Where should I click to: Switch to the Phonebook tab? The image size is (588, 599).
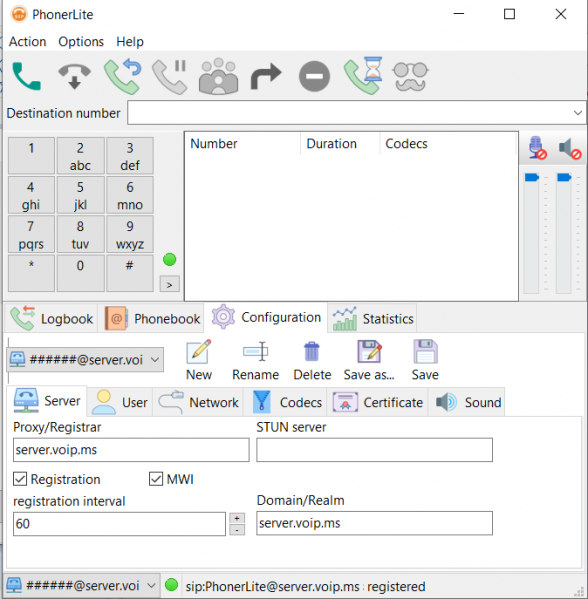(152, 318)
